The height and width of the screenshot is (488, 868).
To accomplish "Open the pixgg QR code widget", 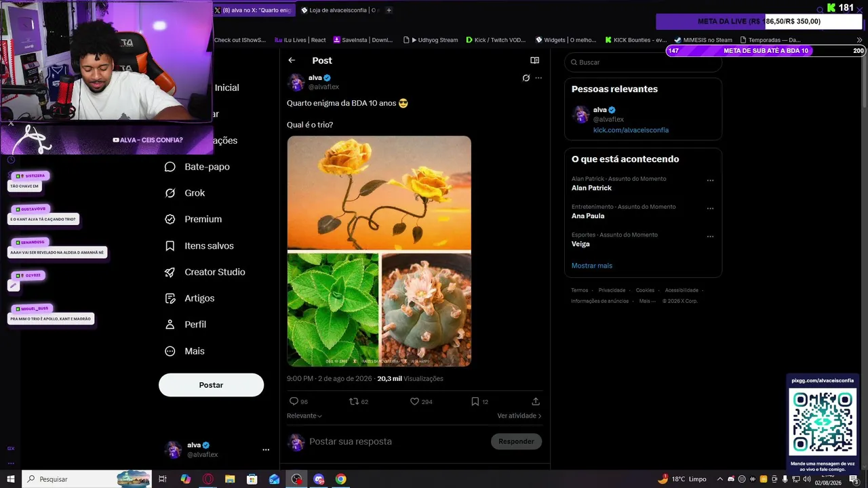I will coord(823,422).
